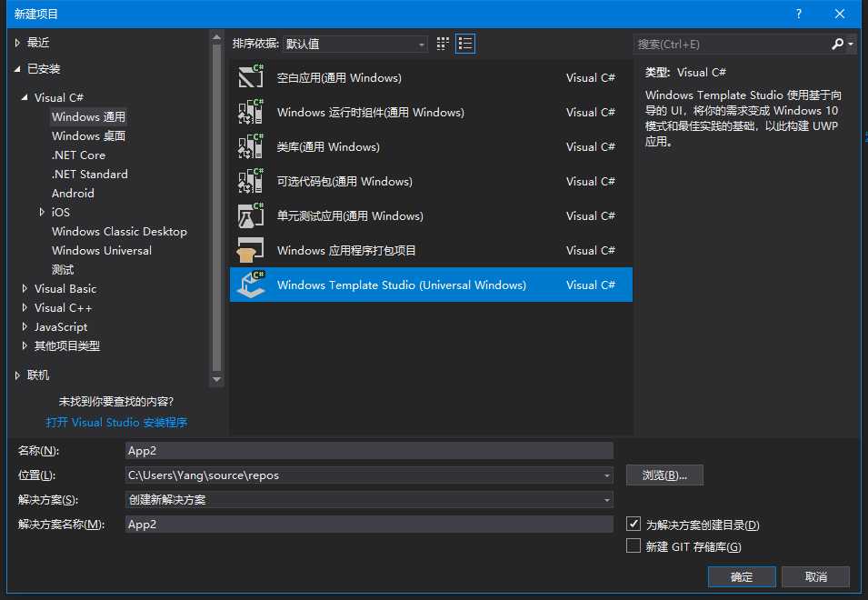Select Windows Universal category
Screen dimensions: 868x600
pos(102,251)
